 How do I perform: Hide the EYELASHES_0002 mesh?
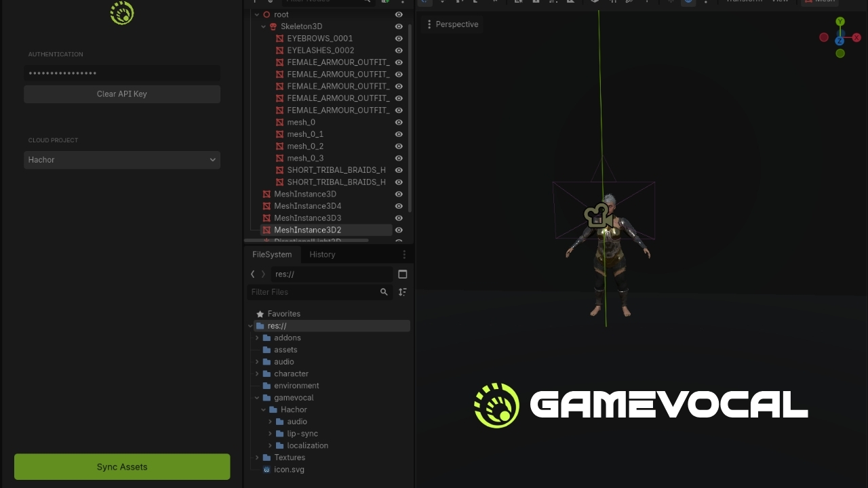(x=399, y=50)
